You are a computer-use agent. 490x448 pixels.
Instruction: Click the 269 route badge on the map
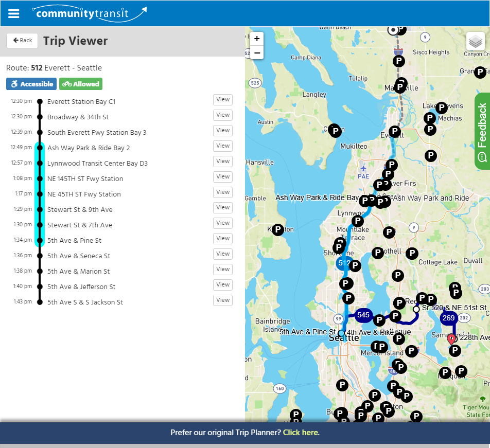click(448, 318)
